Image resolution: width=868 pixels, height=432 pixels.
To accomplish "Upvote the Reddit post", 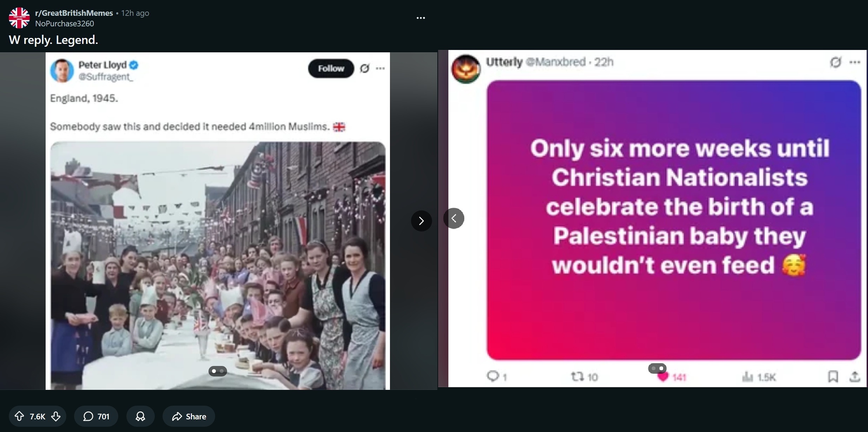I will pos(19,416).
